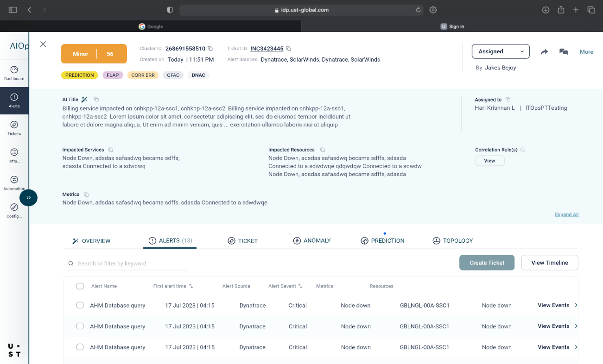
Task: Switch to the PREDICTION tab
Action: pos(382,241)
